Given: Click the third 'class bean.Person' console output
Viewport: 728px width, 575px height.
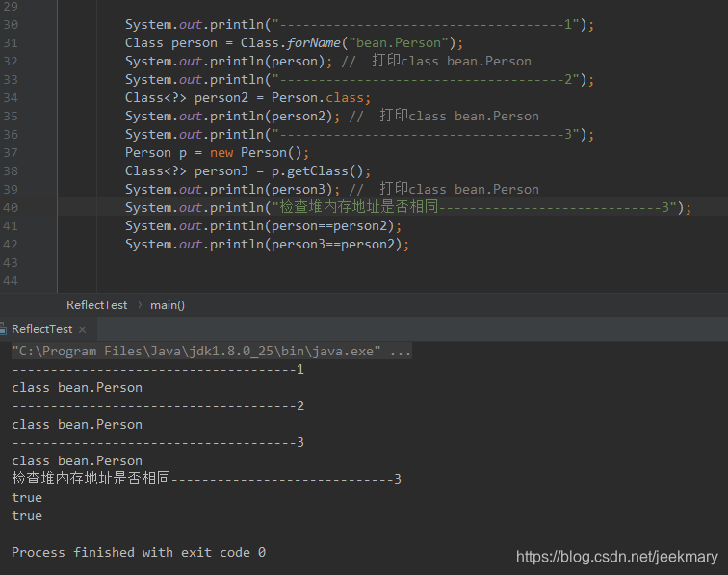Looking at the screenshot, I should [x=77, y=461].
